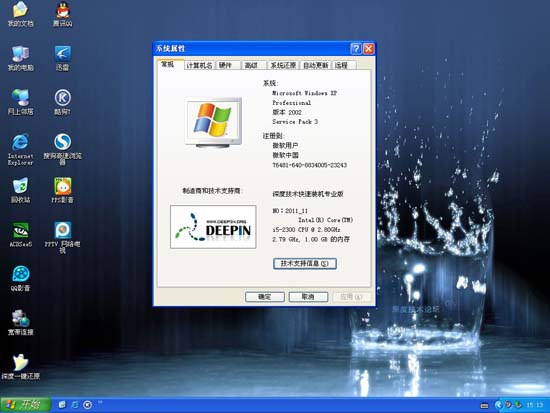Click the 'NO: 2011_11' text
This screenshot has width=550, height=413.
pos(290,211)
